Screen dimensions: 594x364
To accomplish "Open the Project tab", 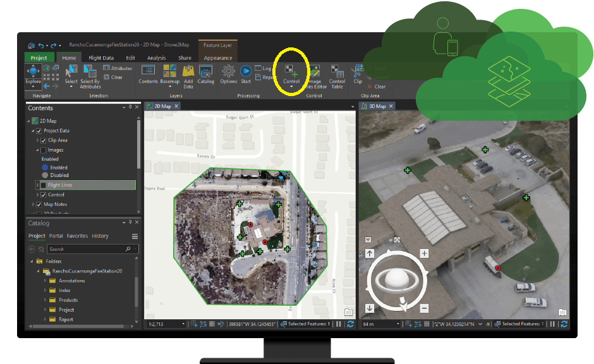I will click(39, 58).
